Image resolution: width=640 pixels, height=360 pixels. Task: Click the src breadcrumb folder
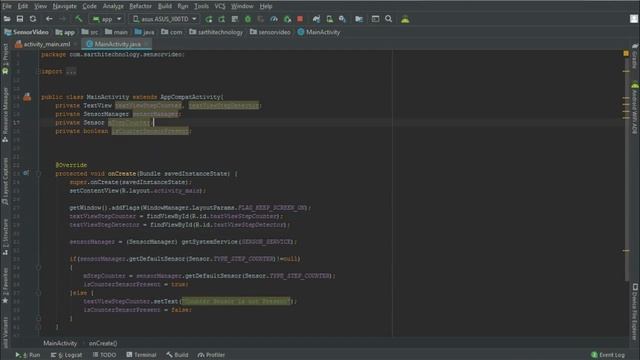point(90,32)
